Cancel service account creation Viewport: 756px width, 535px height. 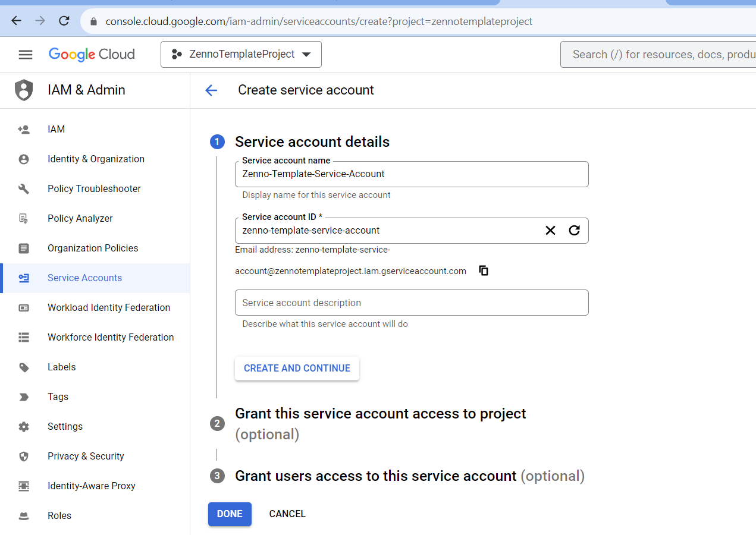point(287,514)
